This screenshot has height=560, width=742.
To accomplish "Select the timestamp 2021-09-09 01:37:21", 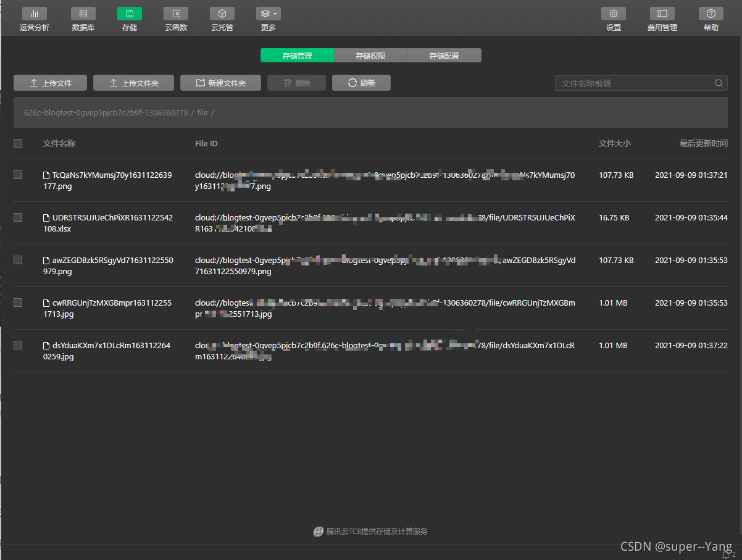I will click(691, 175).
